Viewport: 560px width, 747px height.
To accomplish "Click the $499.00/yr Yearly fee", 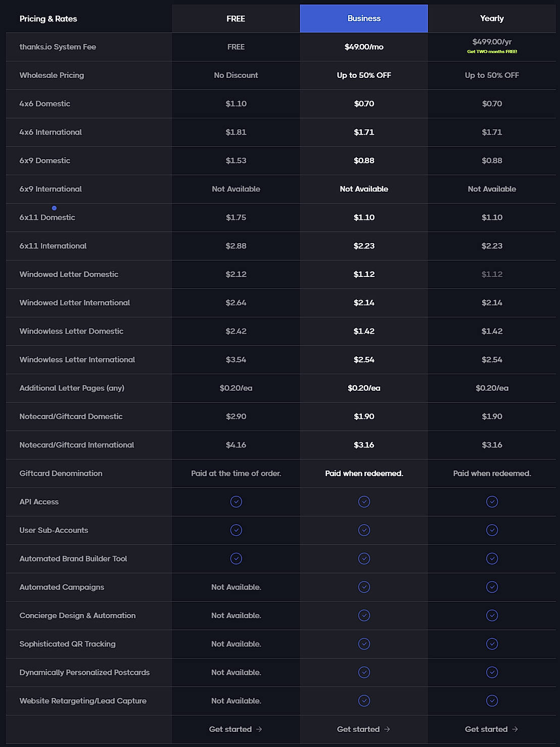I will coord(492,42).
